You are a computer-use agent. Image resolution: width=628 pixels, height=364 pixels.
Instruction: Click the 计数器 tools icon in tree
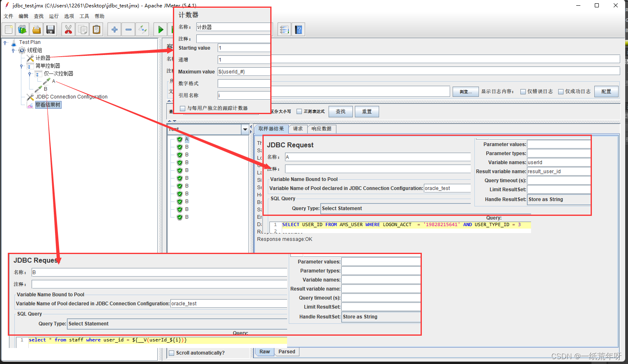[30, 58]
